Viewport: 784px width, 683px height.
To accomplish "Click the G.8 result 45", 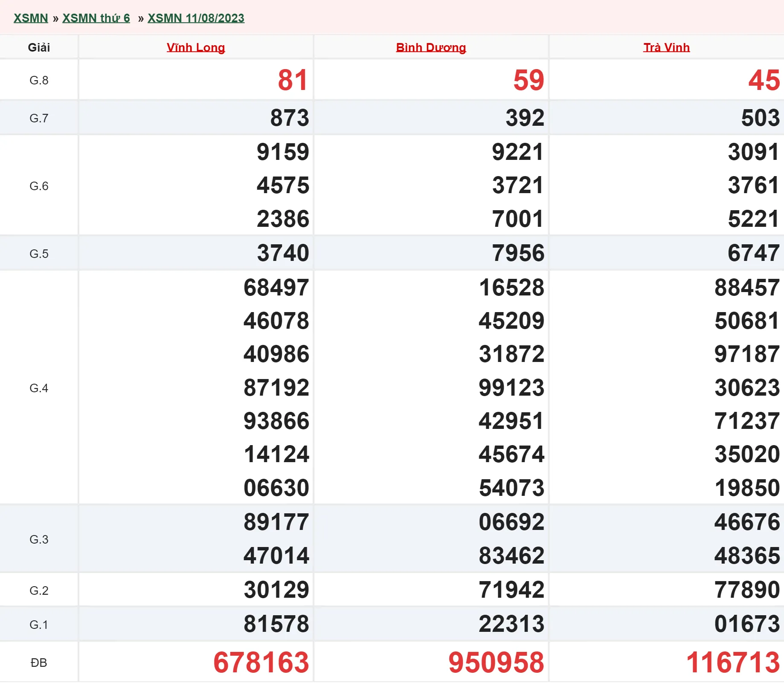I will click(x=764, y=80).
